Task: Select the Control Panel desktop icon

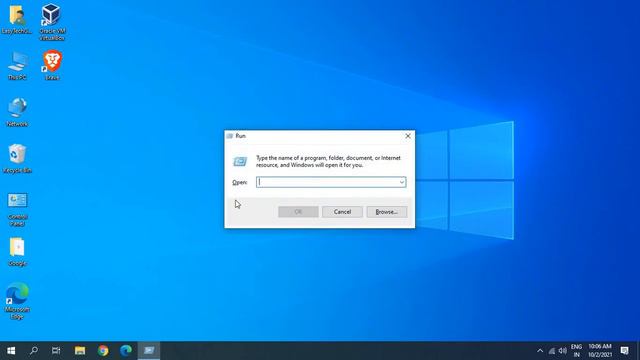Action: (17, 209)
